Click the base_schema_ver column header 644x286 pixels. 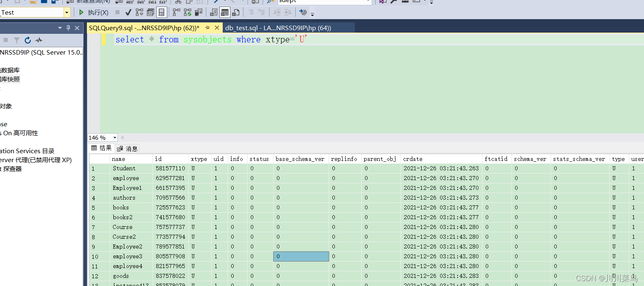tap(301, 159)
